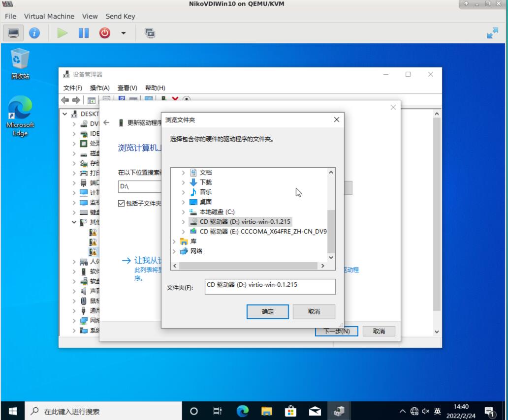Switch to fullscreen view icon

492,33
